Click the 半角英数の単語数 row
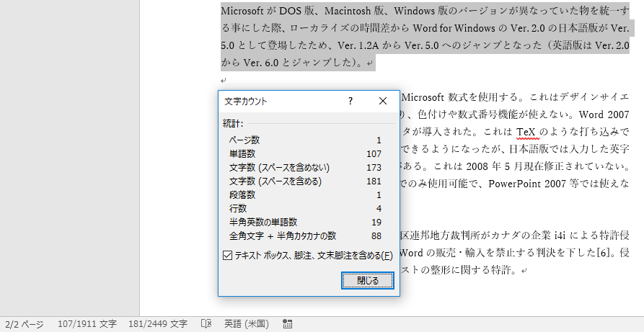This screenshot has width=644, height=332. point(305,223)
